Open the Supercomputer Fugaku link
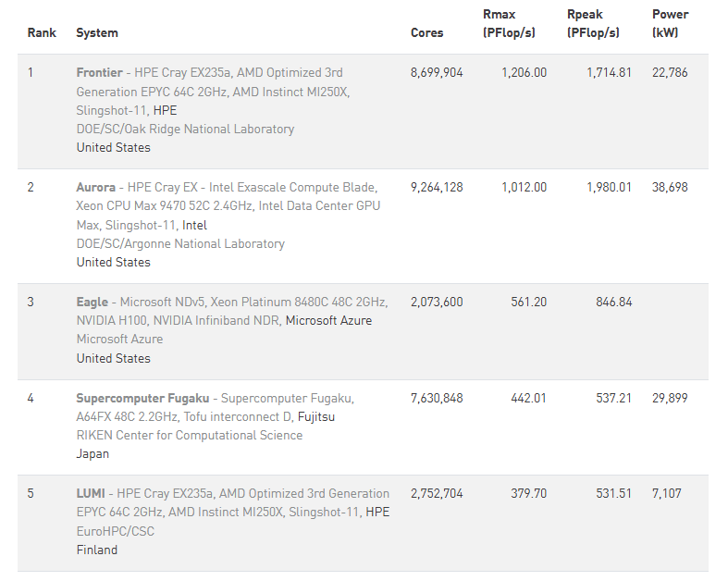This screenshot has width=728, height=581. pos(142,398)
